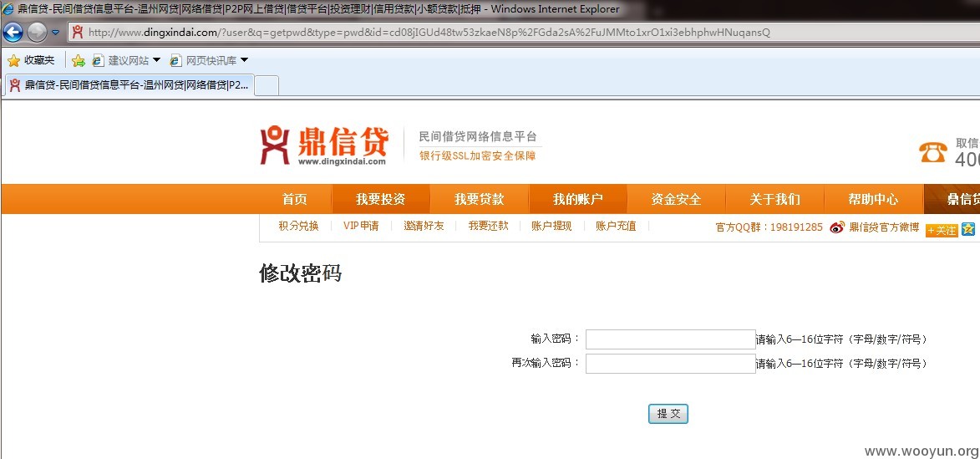Click the 账户提现 link

[x=552, y=227]
